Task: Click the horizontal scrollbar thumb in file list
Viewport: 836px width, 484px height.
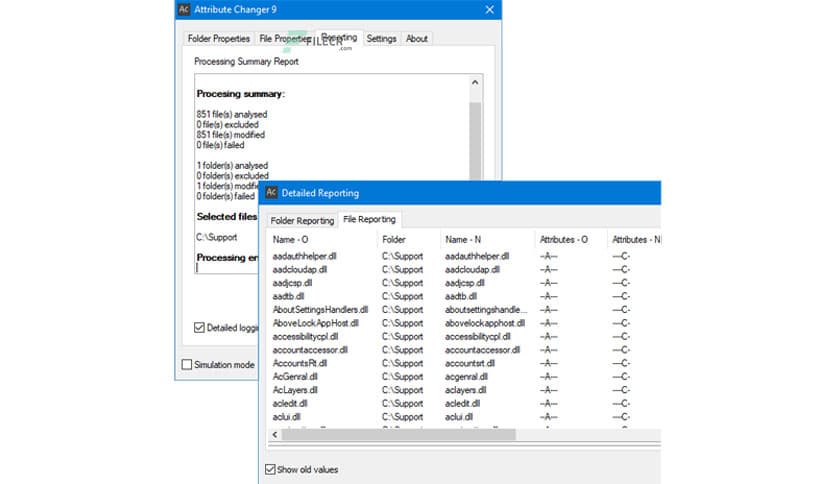Action: point(399,434)
